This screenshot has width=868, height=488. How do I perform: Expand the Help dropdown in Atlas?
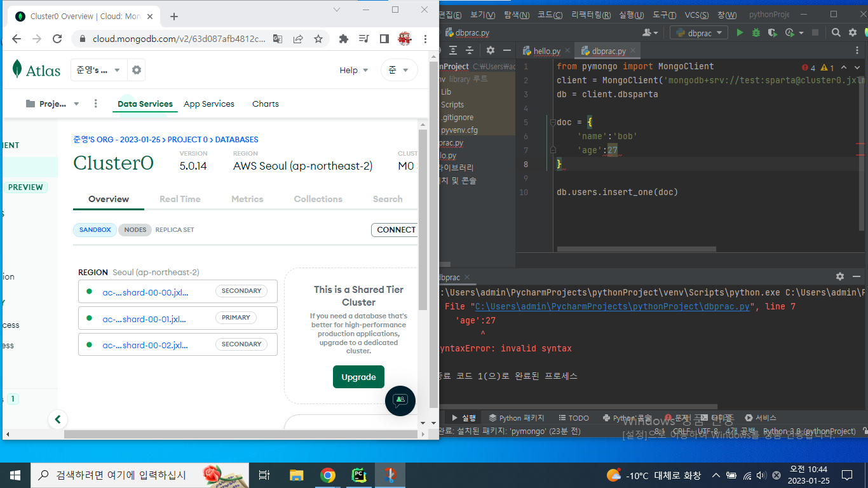(354, 70)
